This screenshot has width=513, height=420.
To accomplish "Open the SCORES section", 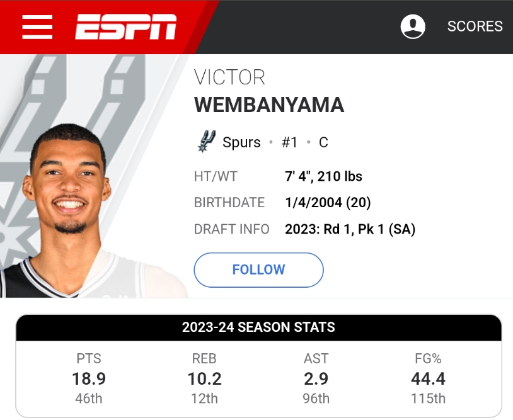I will (x=475, y=26).
